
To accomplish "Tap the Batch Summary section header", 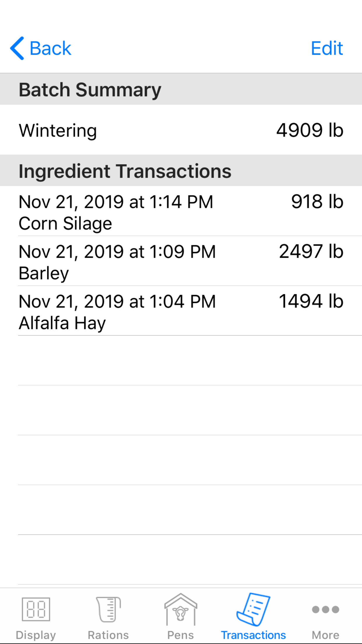I will (90, 90).
